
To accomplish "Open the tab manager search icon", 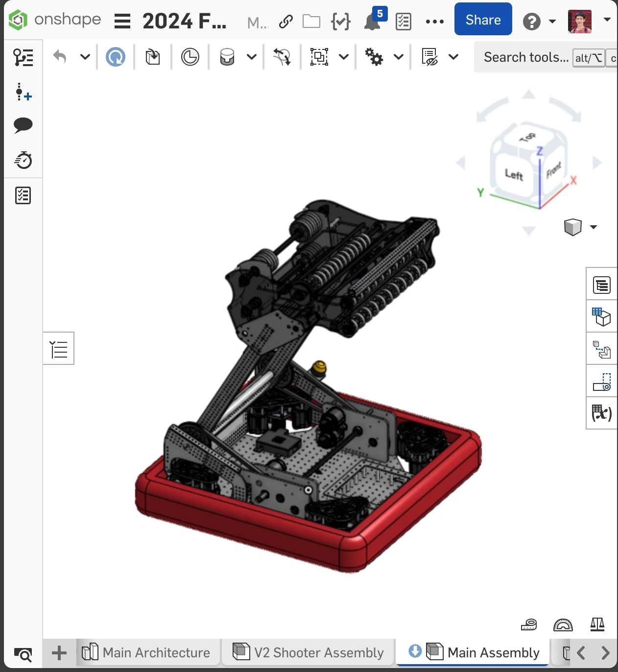I will click(23, 654).
